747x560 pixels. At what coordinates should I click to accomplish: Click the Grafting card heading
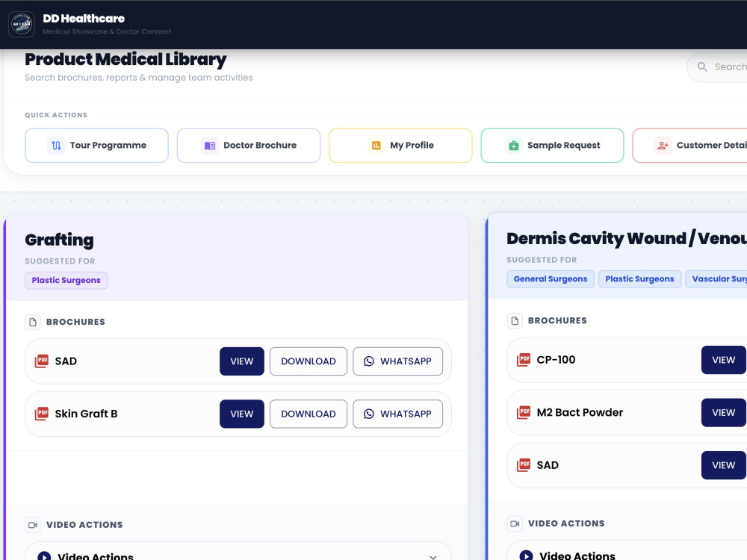point(59,240)
